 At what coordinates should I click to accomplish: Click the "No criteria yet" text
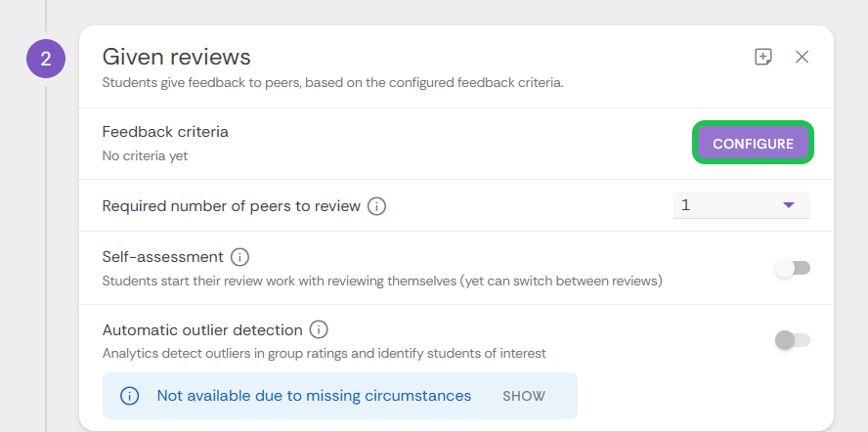(145, 155)
